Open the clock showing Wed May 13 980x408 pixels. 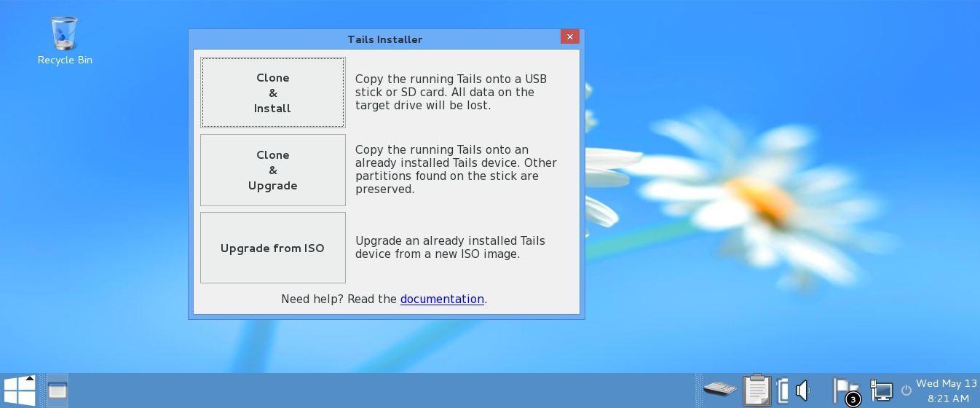tap(946, 391)
